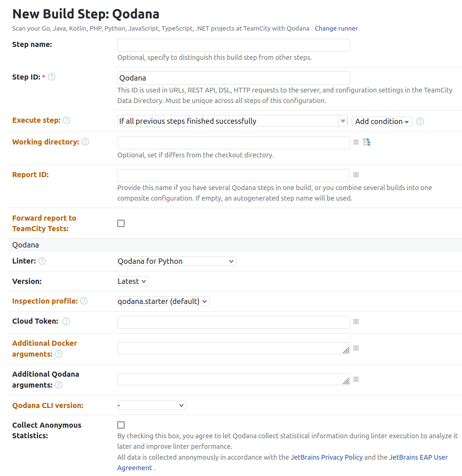This screenshot has height=476, width=462.
Task: Open the Version dropdown showing Latest
Action: [x=132, y=281]
